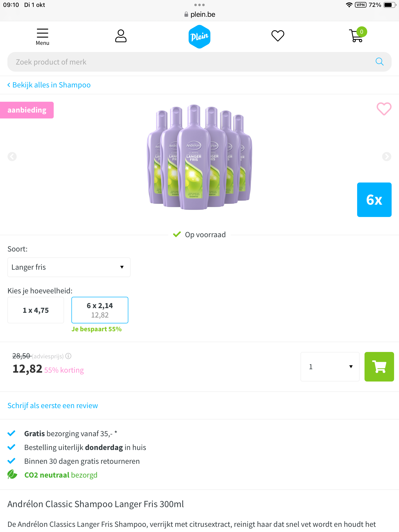Screen dimensions: 399x532
Task: Go to the Plein home logo
Action: pos(199,36)
